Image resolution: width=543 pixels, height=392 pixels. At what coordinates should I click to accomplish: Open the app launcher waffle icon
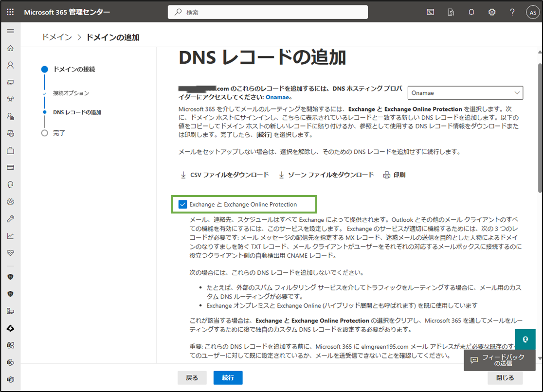click(10, 12)
